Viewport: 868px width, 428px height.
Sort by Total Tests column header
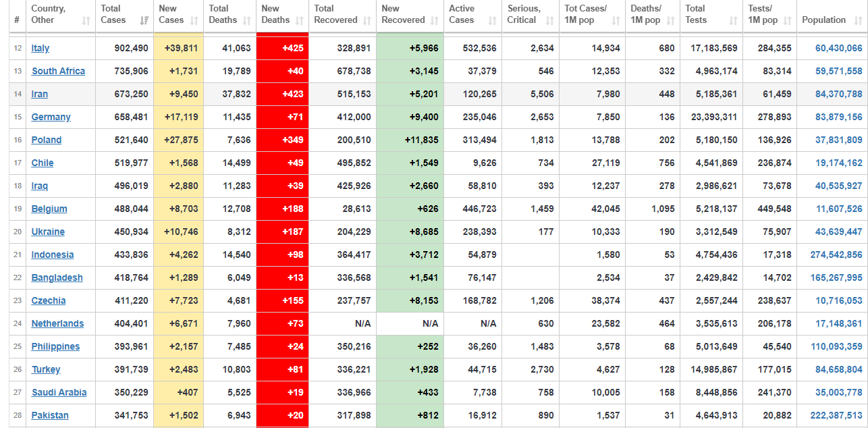[711, 15]
